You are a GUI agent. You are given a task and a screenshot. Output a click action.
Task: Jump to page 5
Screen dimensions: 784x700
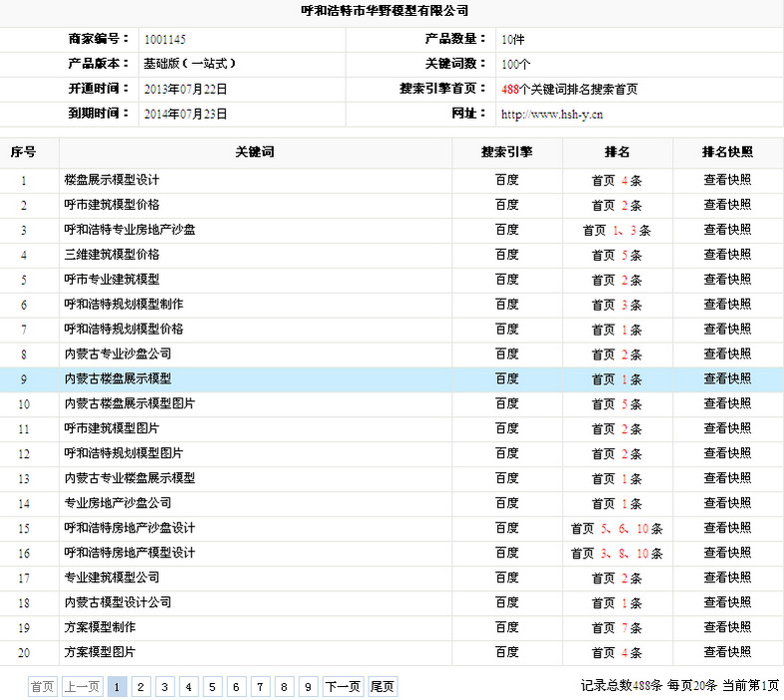coord(213,686)
